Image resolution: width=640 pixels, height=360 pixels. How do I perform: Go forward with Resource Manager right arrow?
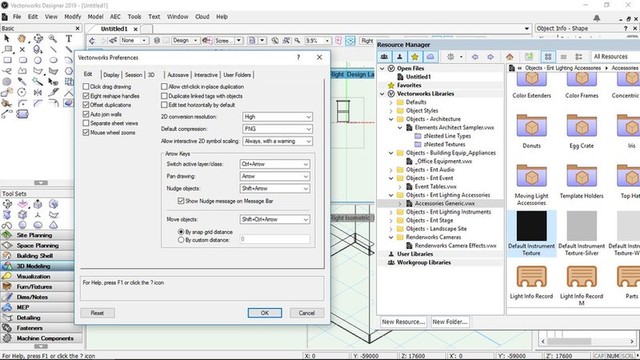(x=491, y=57)
